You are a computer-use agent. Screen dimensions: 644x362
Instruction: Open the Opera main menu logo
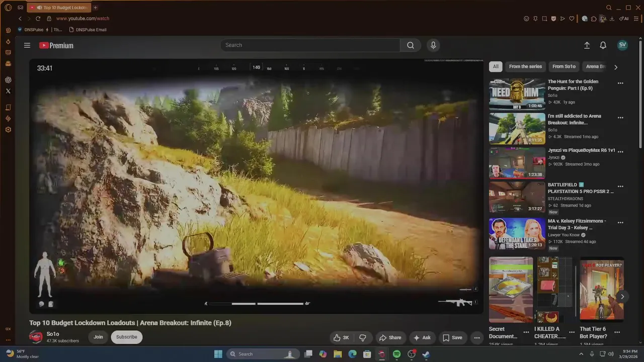click(x=8, y=8)
